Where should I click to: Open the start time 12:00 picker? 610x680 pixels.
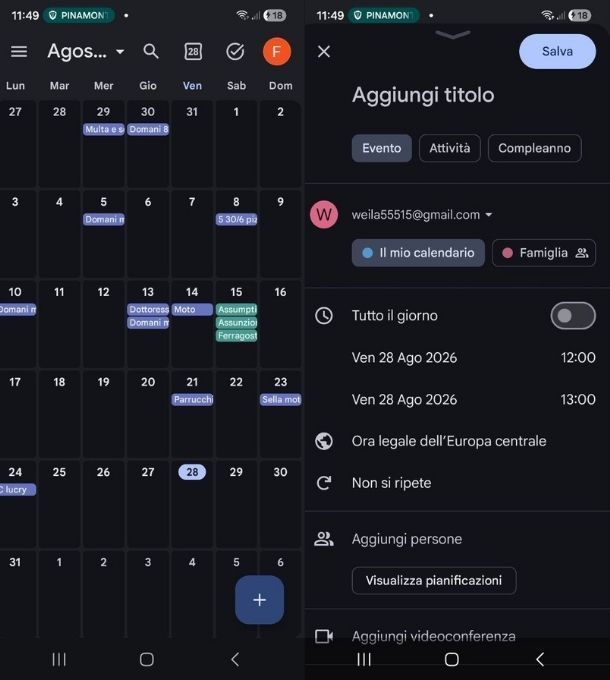(578, 358)
